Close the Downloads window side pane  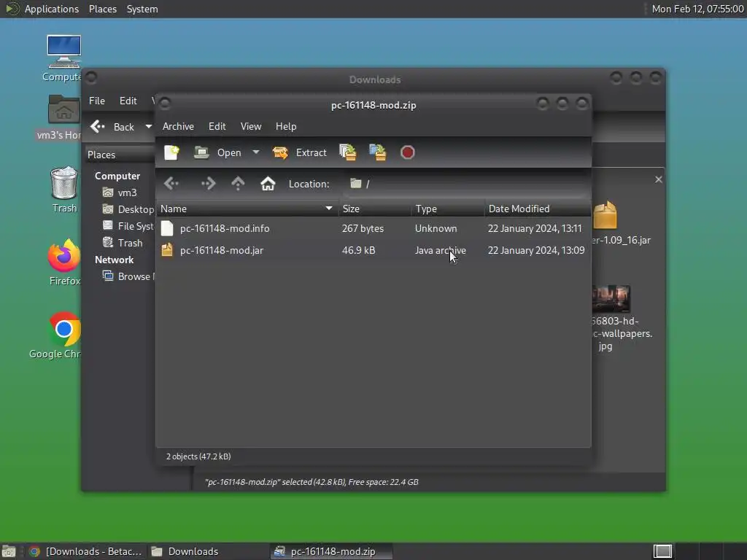click(659, 179)
